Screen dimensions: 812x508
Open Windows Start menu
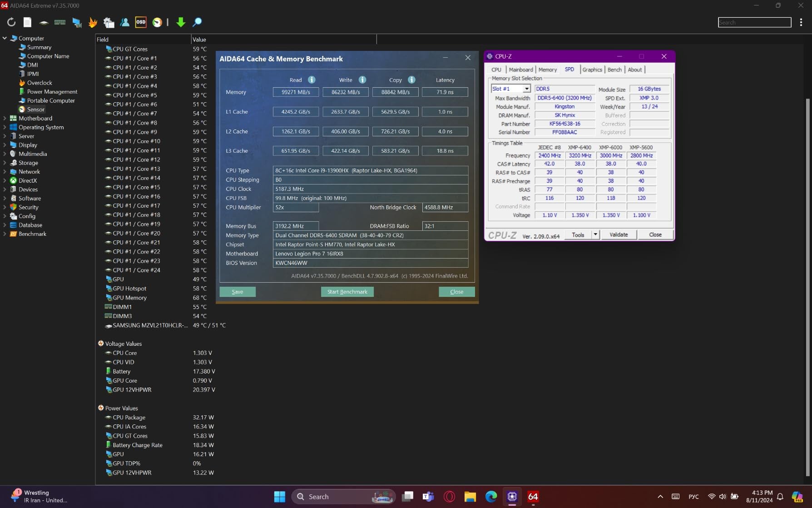pos(280,497)
